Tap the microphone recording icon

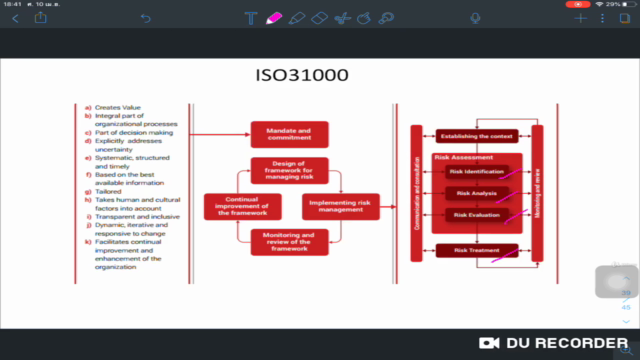click(475, 18)
